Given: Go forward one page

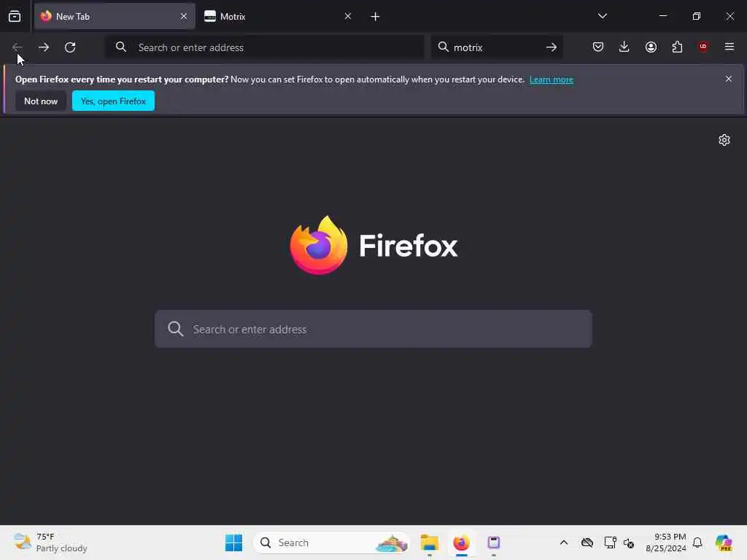Looking at the screenshot, I should (44, 47).
